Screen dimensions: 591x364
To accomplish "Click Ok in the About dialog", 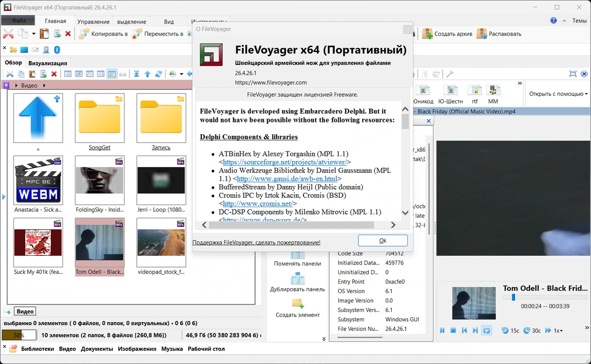I will coord(383,241).
